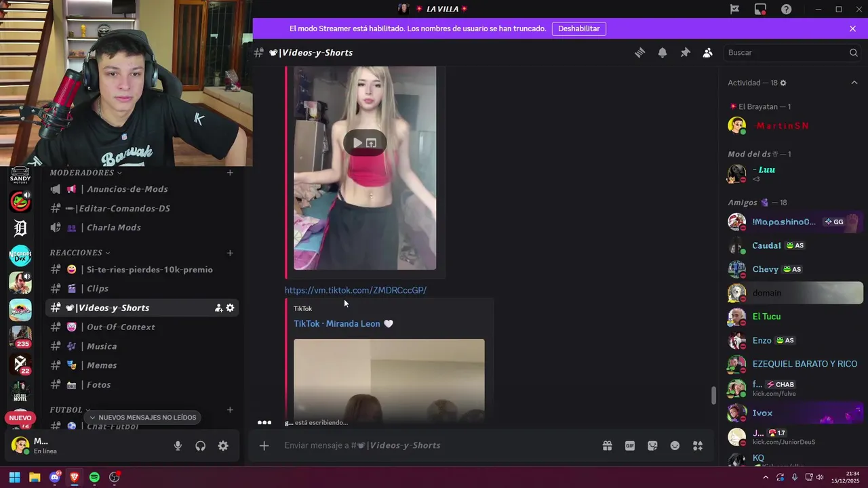This screenshot has width=868, height=488.
Task: Open the Clips channel
Action: coord(142,289)
